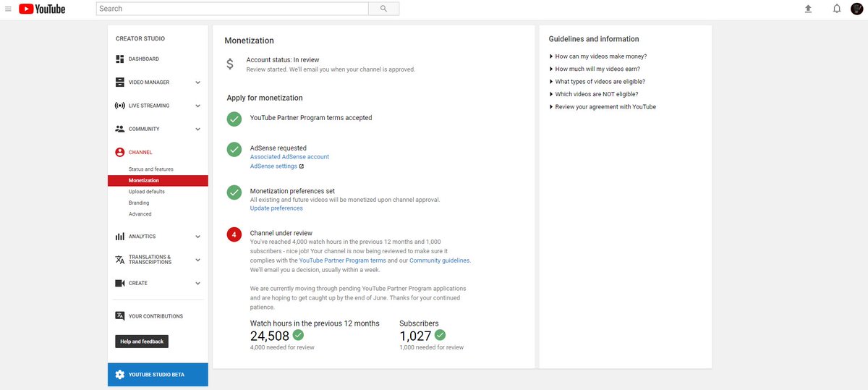This screenshot has height=390, width=868.
Task: Open Branding under Channel
Action: coord(139,203)
